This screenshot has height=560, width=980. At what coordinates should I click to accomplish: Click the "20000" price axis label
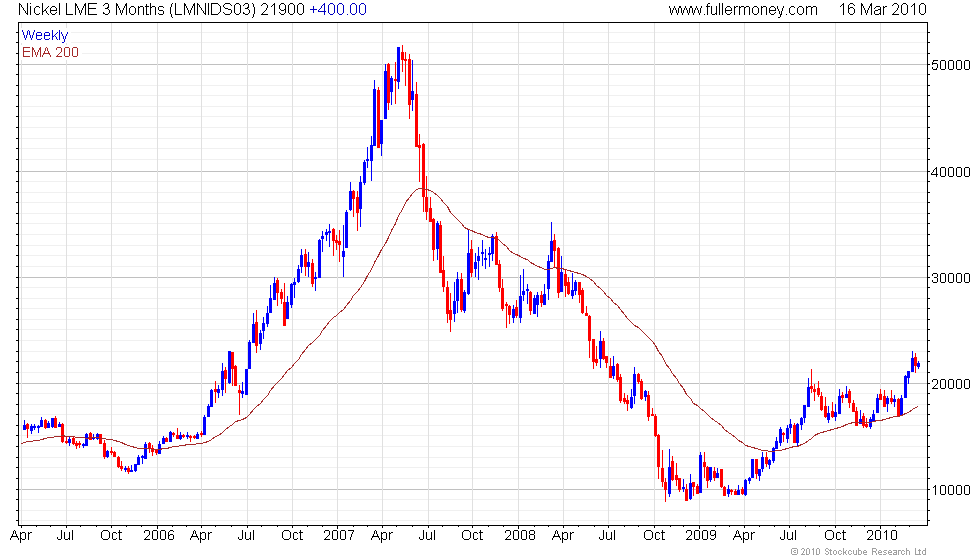click(x=951, y=384)
